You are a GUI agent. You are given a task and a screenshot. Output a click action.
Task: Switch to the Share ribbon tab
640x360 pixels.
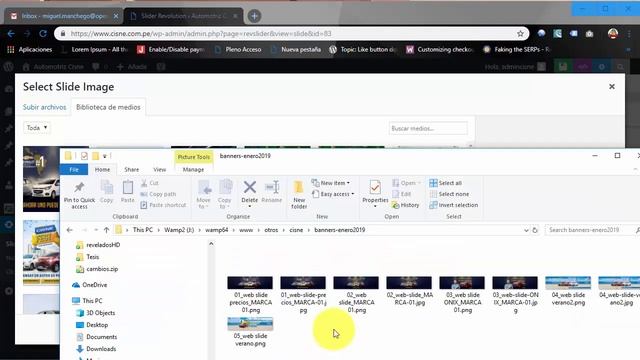[131, 169]
